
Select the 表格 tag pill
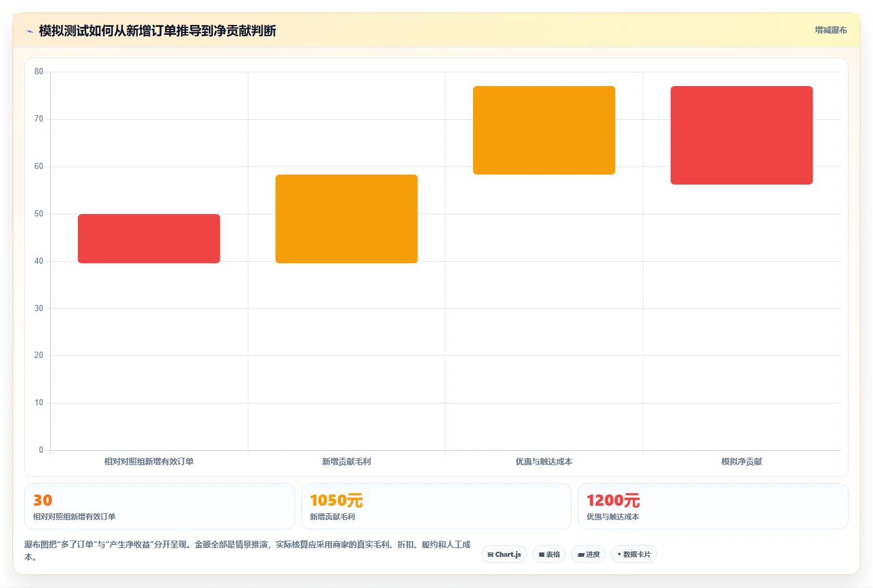549,554
